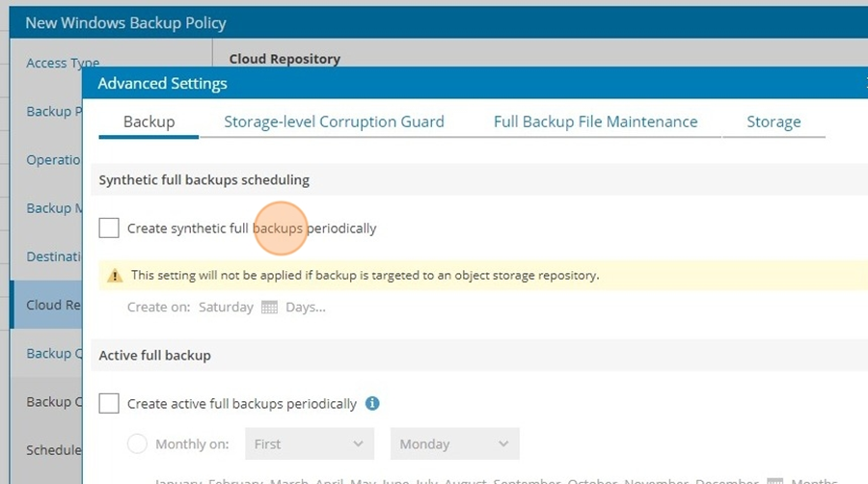Click the Days... link
868x484 pixels.
(x=306, y=307)
